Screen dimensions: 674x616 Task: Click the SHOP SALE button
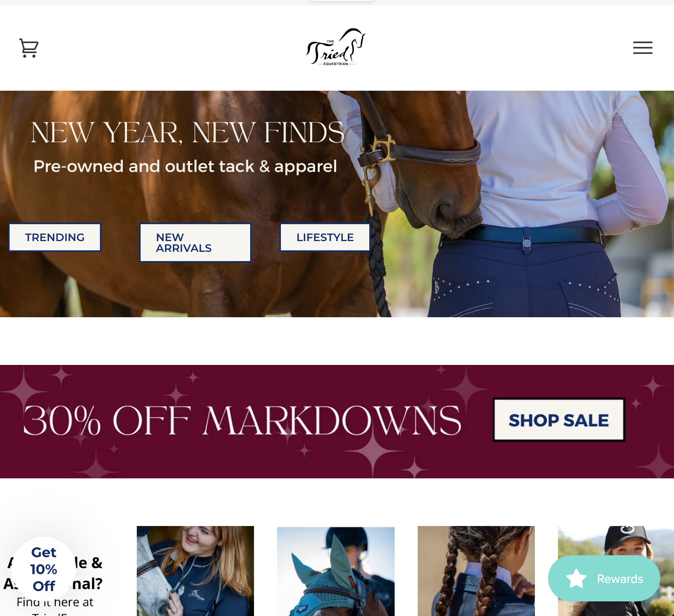pos(559,420)
